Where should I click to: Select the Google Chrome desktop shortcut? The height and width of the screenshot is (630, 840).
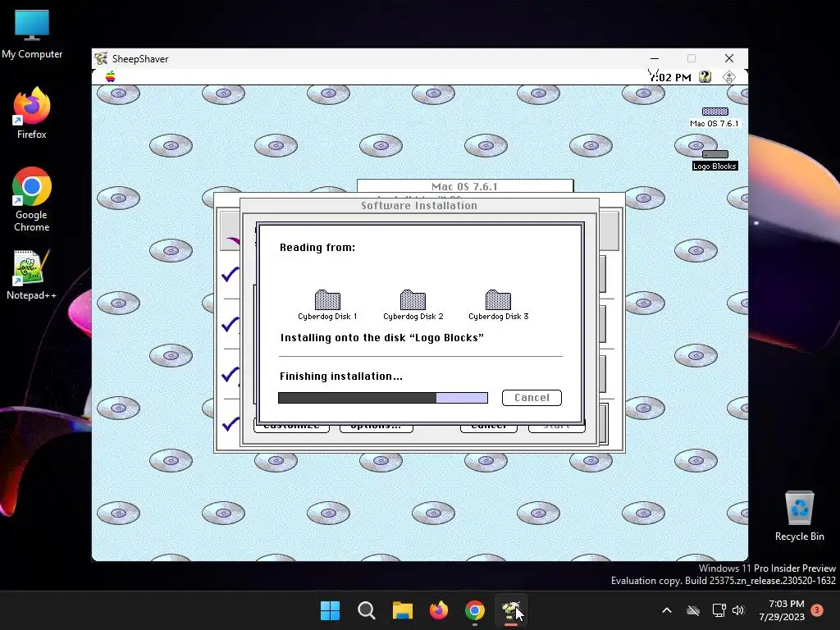tap(32, 199)
